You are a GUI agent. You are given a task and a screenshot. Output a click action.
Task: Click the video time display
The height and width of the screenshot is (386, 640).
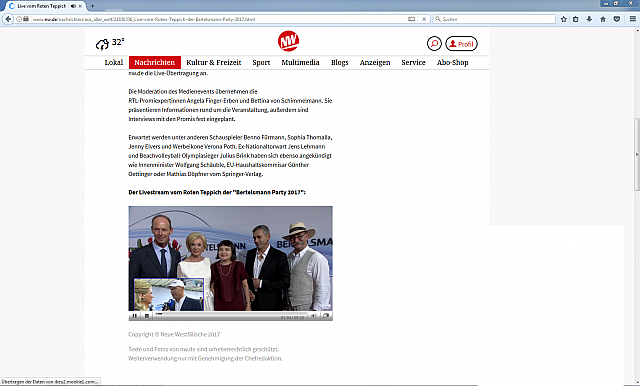click(293, 317)
